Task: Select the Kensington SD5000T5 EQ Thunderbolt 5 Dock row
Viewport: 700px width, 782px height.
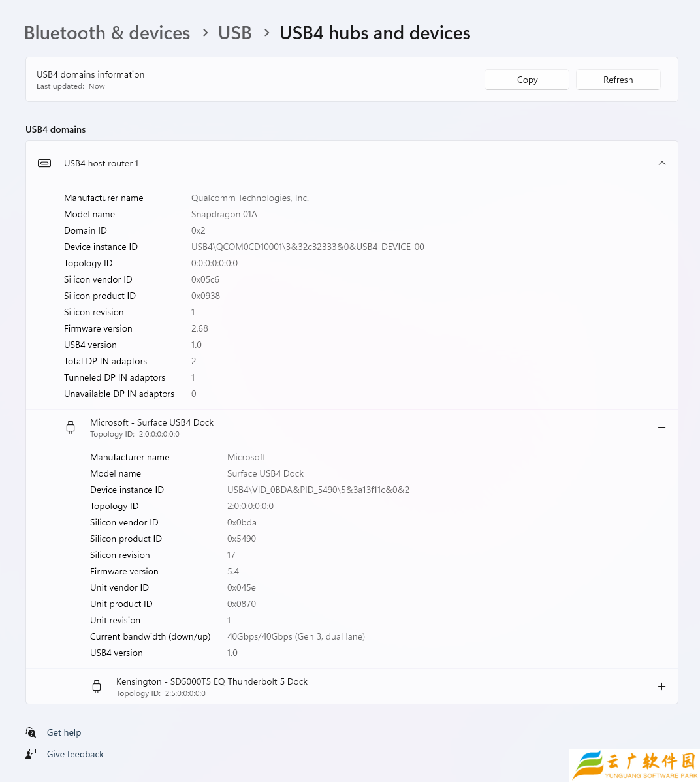Action: pyautogui.click(x=352, y=687)
